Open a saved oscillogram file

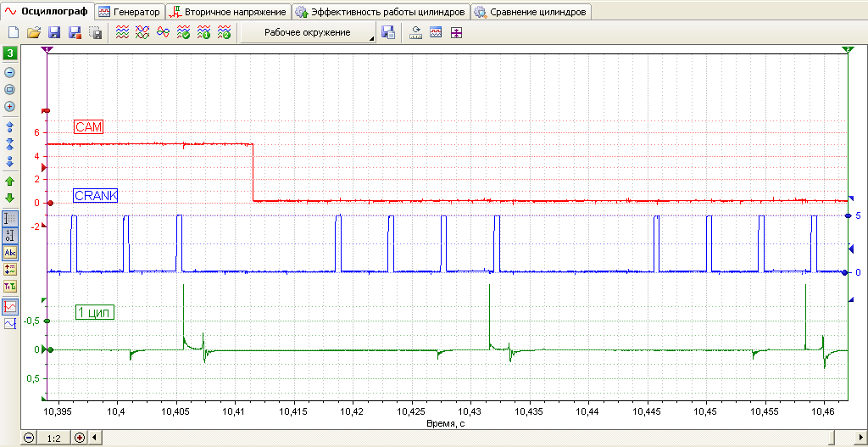[34, 33]
